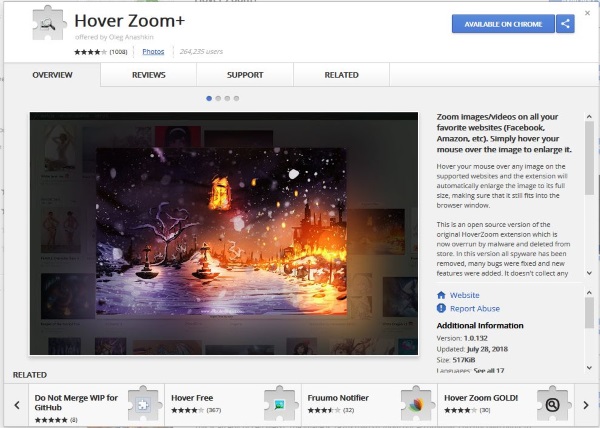
Task: Open the Photos category link
Action: (x=153, y=52)
